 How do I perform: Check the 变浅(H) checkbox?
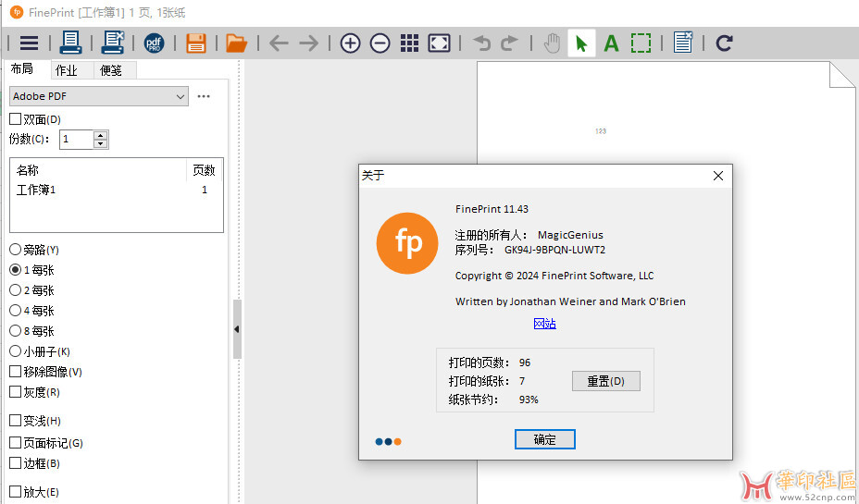coord(16,420)
